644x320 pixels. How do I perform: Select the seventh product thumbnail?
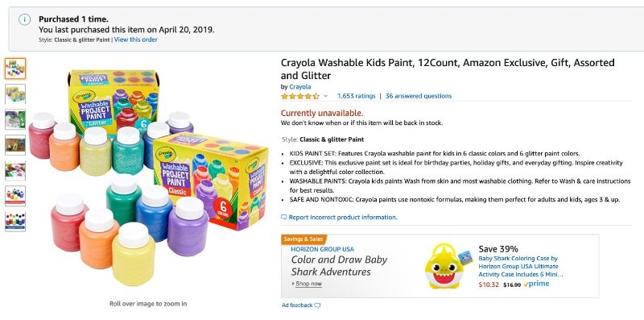click(15, 222)
